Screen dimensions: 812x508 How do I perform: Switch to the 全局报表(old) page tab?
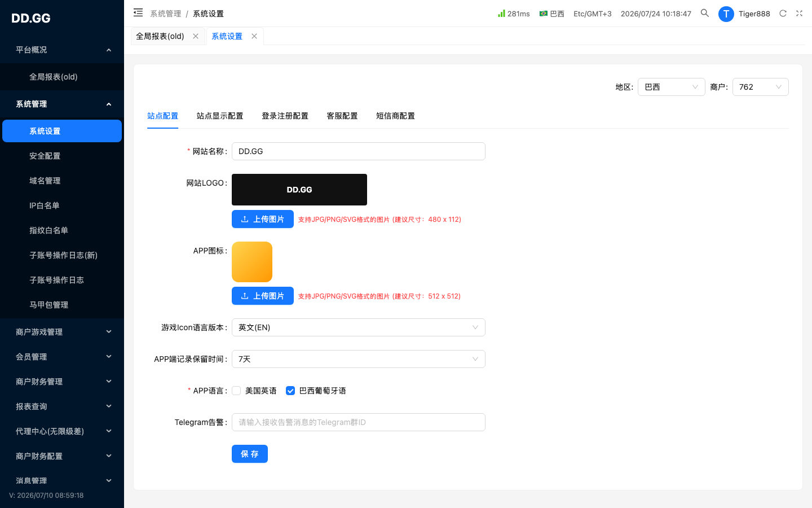(160, 36)
